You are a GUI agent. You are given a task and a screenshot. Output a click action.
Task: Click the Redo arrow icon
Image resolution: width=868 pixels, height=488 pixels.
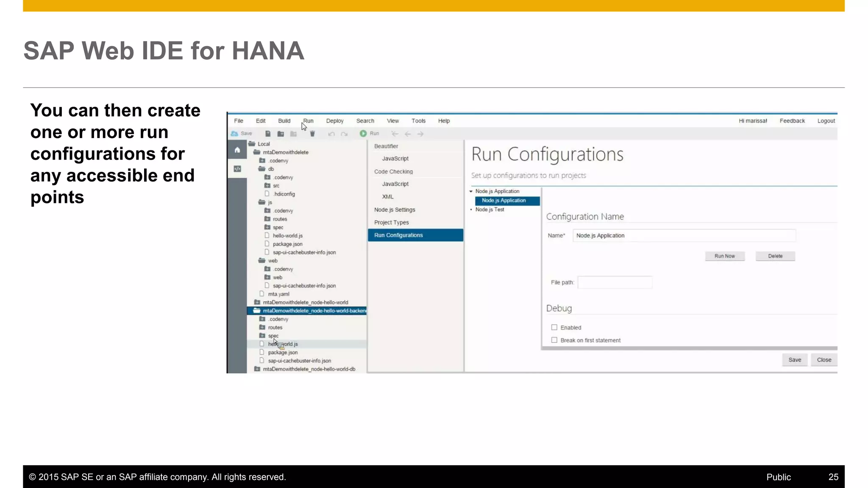(x=344, y=134)
